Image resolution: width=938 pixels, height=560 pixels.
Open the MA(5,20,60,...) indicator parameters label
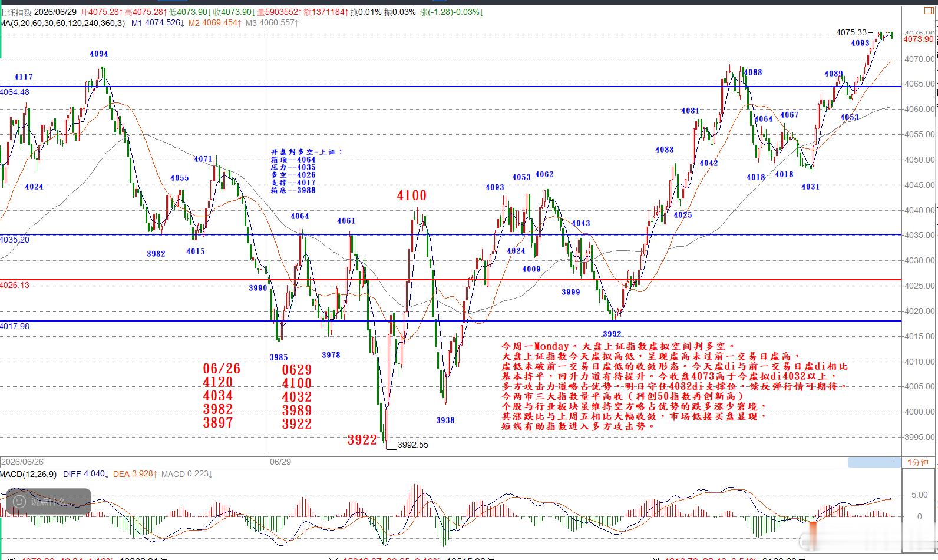pos(62,23)
